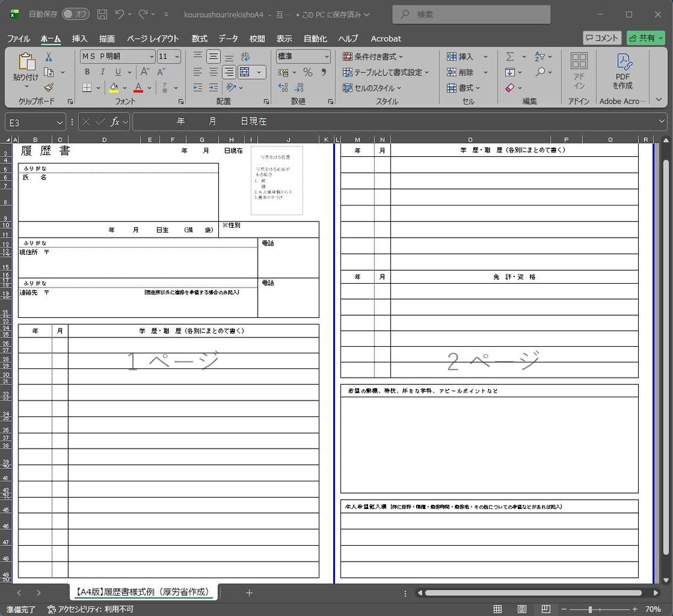Viewport: 673px width, 616px height.
Task: Select the Format Painter brush
Action: [x=49, y=87]
